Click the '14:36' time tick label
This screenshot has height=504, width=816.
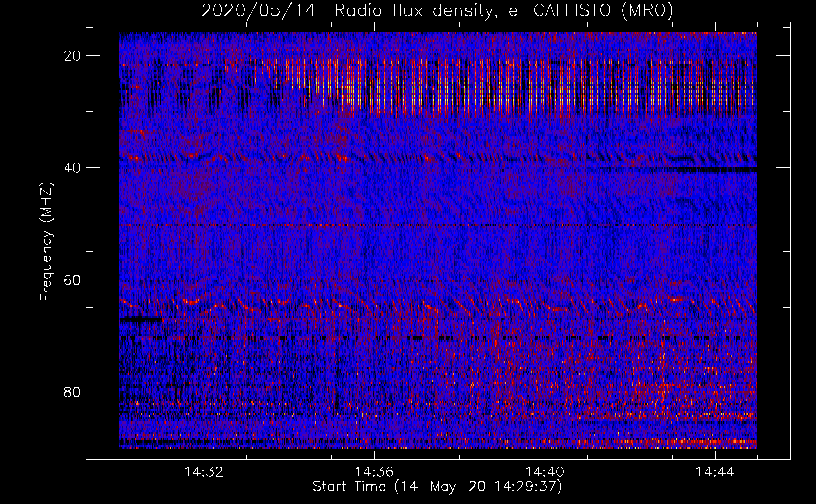(x=374, y=472)
